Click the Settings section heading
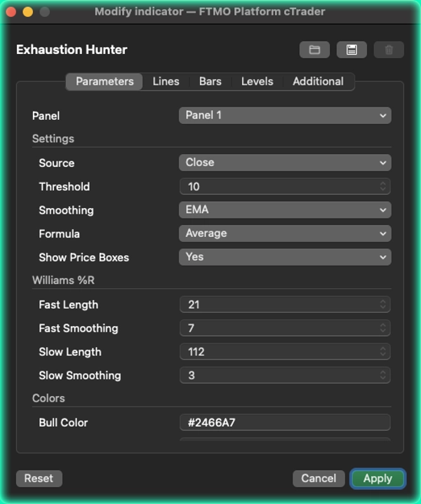This screenshot has width=421, height=504. (53, 139)
